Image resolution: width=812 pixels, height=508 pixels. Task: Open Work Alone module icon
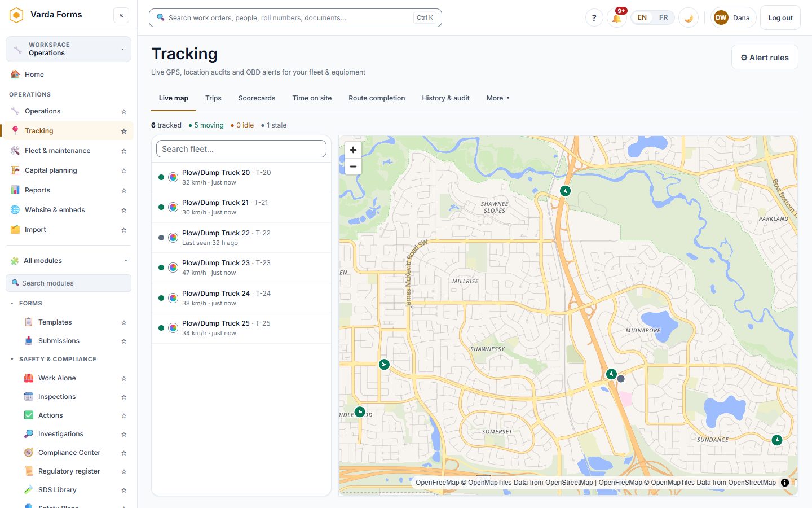[29, 378]
